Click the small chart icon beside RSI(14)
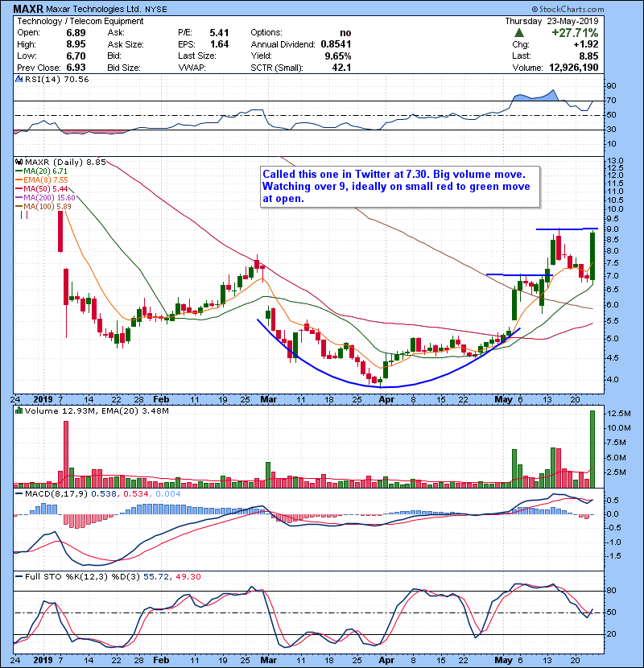Viewport: 644px width, 668px height. click(x=19, y=79)
